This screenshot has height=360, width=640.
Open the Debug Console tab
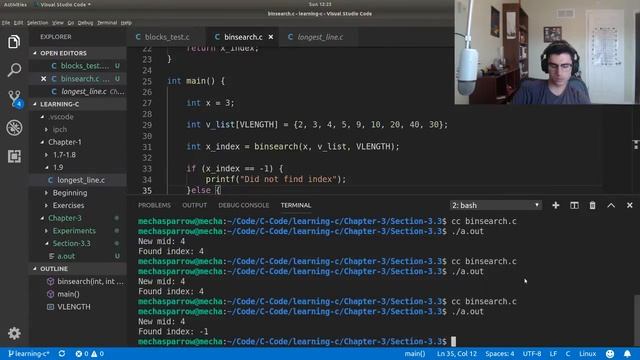click(243, 205)
